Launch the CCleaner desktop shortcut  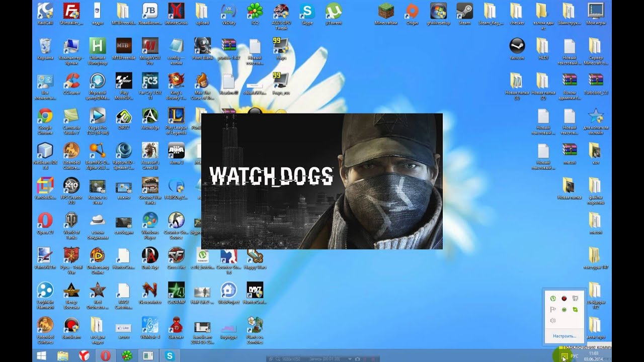(71, 83)
